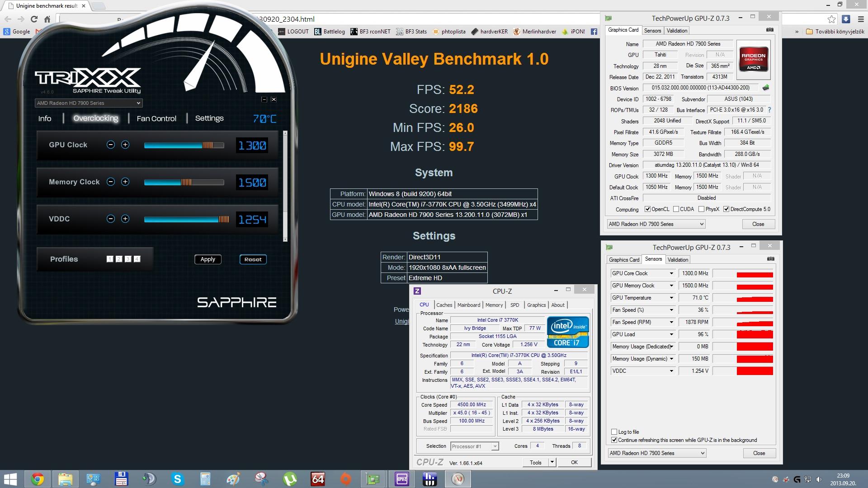Open the CPU-Z Tools dropdown arrow

point(552,462)
